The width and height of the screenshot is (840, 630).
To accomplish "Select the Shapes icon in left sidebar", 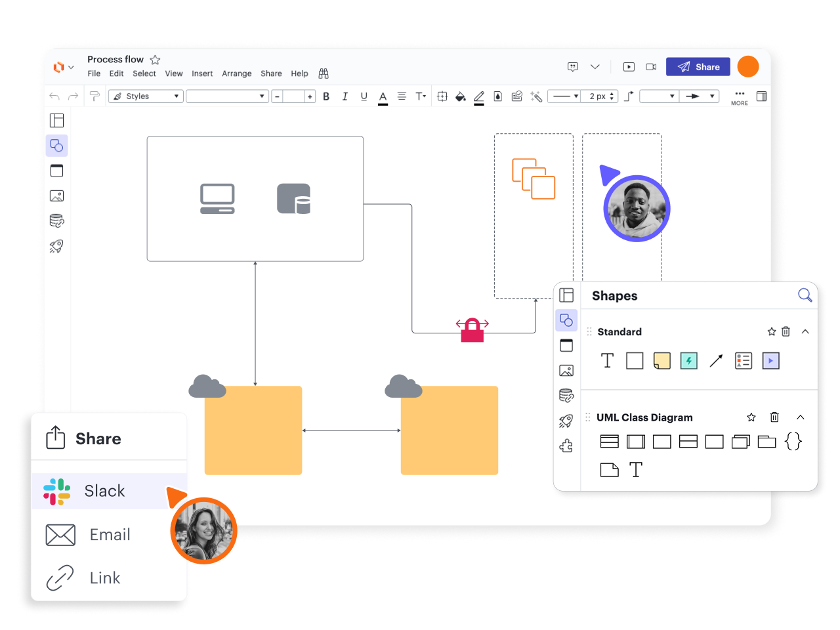I will pos(57,146).
